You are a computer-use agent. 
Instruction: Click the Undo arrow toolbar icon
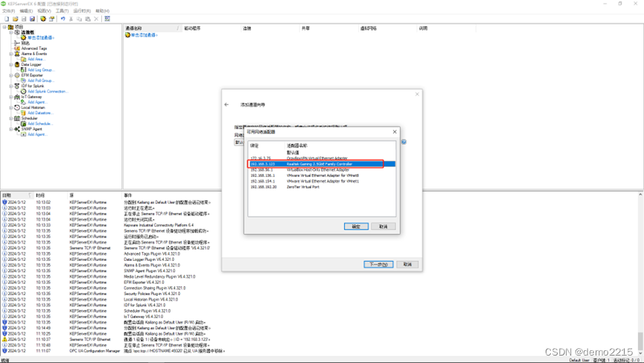click(x=63, y=19)
